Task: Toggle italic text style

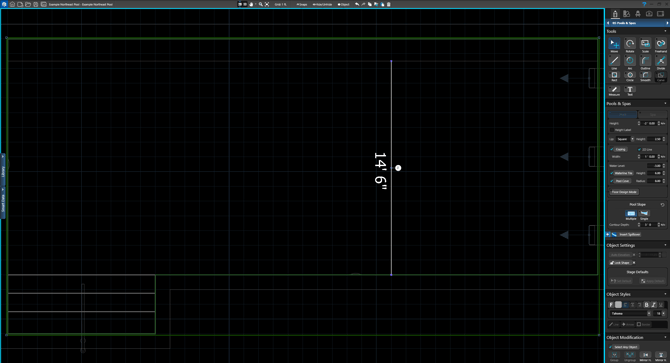Action: (654, 305)
